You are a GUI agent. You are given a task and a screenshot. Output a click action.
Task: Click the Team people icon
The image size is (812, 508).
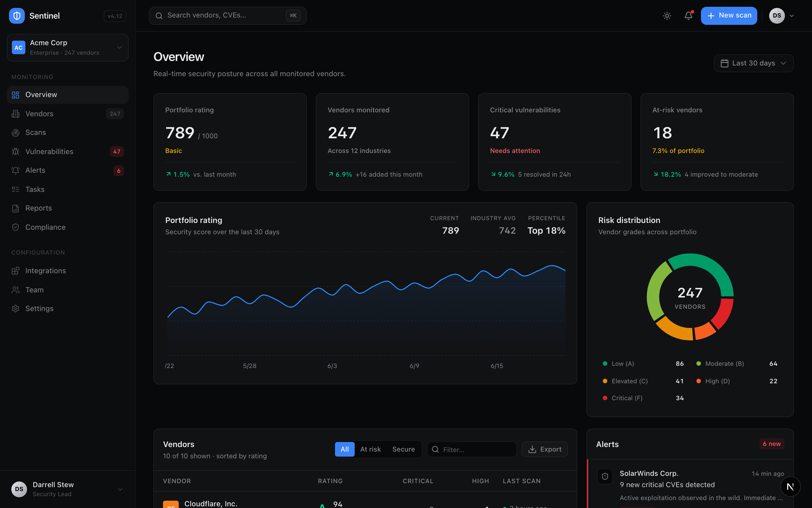(16, 290)
